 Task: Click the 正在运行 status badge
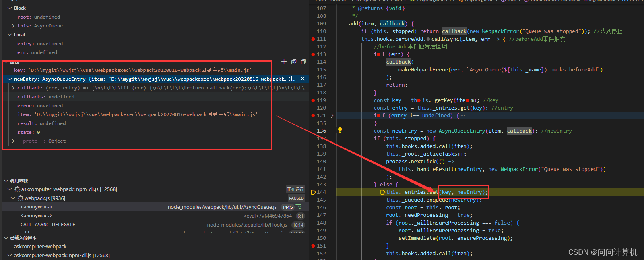point(295,189)
